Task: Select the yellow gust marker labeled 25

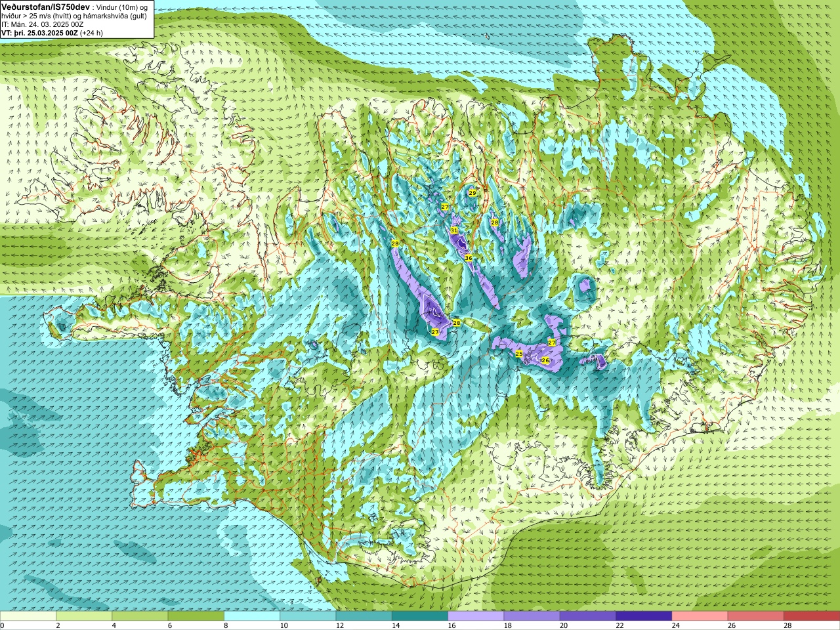Action: (x=519, y=354)
